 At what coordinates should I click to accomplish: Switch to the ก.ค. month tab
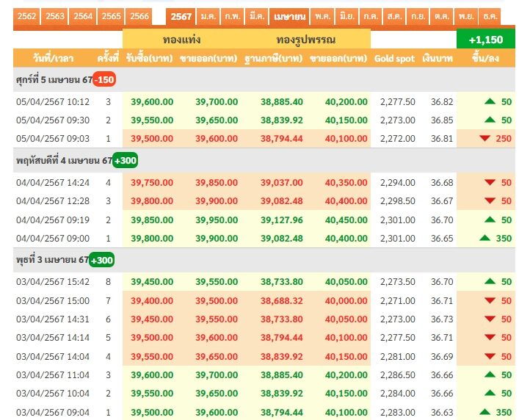pos(371,16)
